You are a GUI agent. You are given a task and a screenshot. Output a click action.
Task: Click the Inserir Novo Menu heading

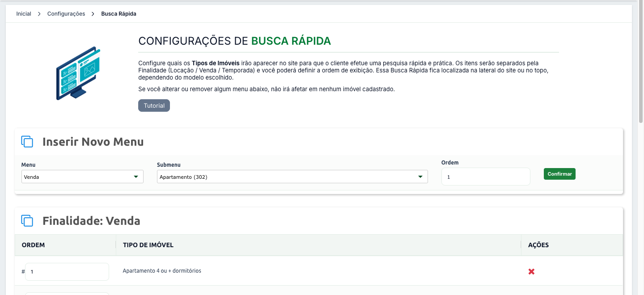coord(93,142)
